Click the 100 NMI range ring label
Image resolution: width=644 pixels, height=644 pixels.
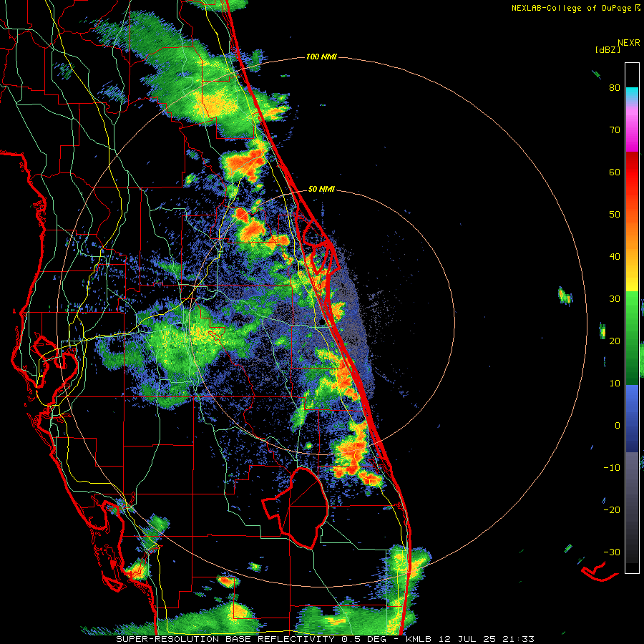pos(321,57)
